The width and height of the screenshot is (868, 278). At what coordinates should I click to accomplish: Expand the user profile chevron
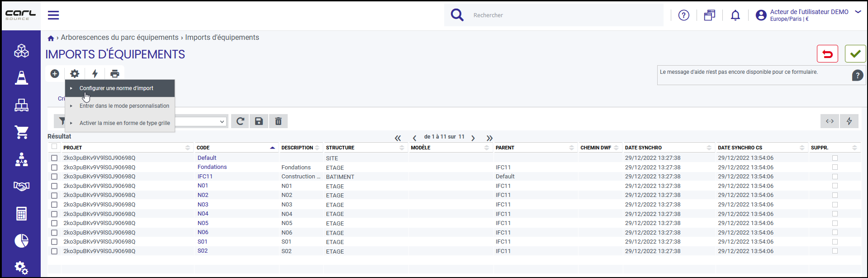(x=858, y=12)
